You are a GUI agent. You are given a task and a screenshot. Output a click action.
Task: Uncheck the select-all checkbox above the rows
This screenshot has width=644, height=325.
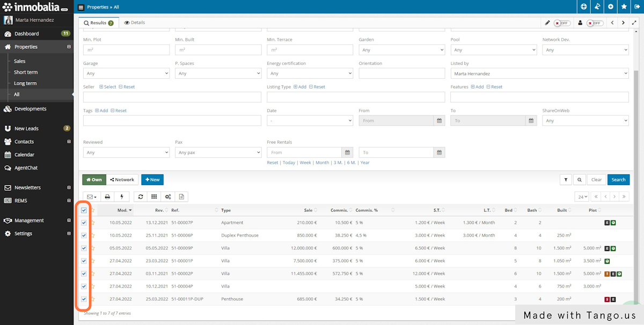84,210
